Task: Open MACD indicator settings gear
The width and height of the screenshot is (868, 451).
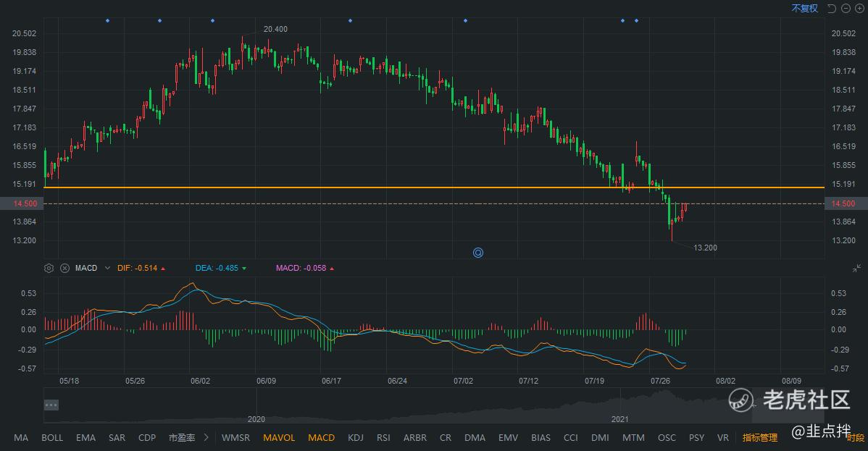Action: pyautogui.click(x=49, y=268)
